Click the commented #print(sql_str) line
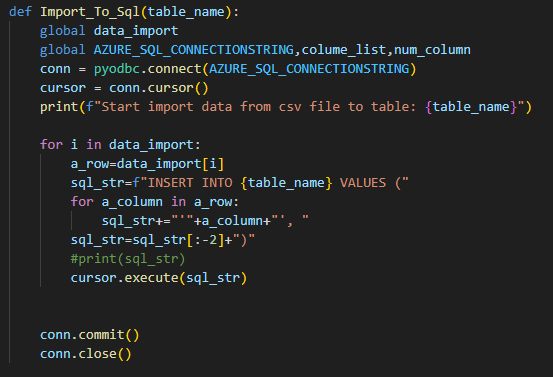This screenshot has height=377, width=553. tap(128, 259)
